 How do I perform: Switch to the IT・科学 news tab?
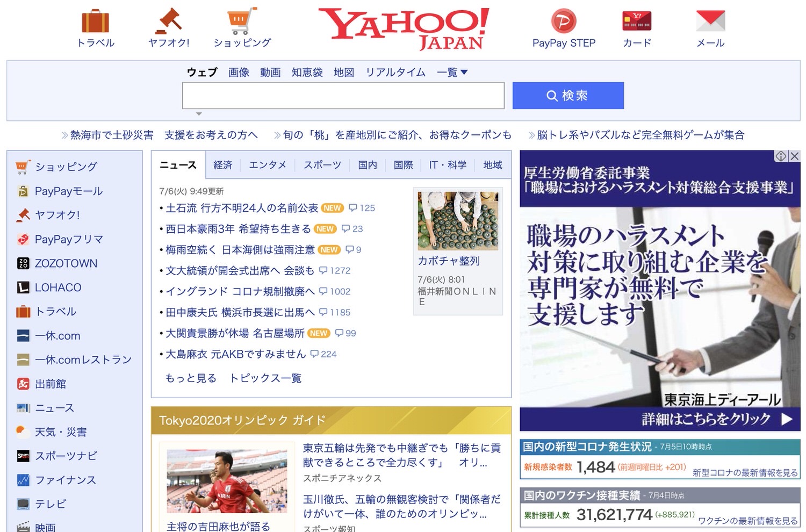448,165
